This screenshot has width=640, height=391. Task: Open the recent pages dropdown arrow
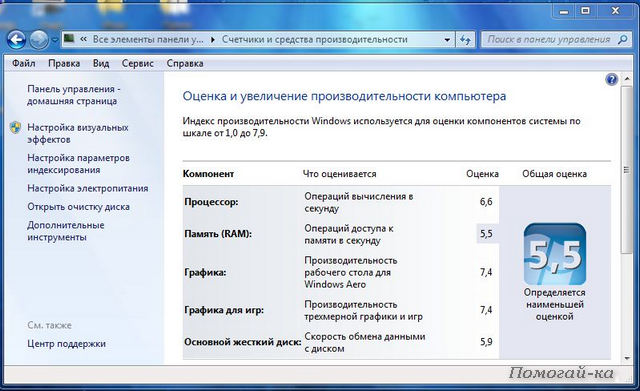click(55, 40)
